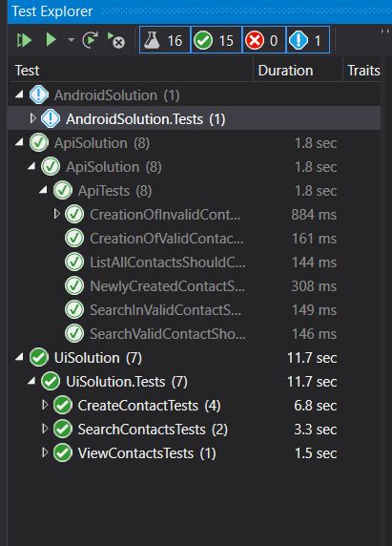Expand the SearchContactsTests (2) node
392x546 pixels.
(x=45, y=429)
